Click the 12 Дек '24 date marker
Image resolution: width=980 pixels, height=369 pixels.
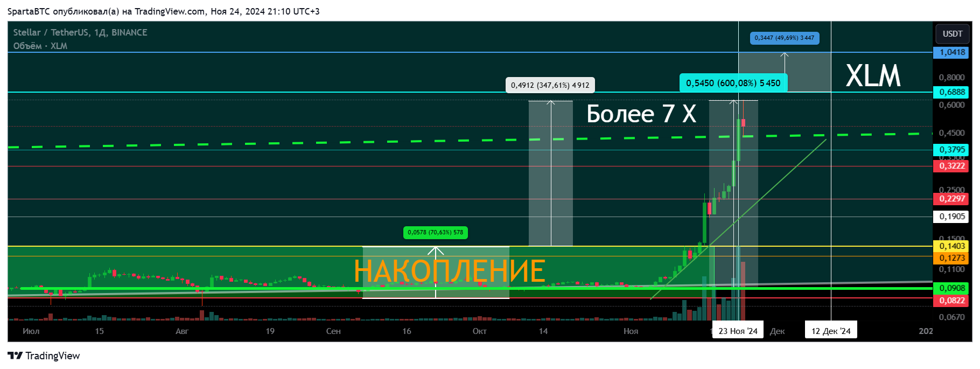pyautogui.click(x=831, y=331)
